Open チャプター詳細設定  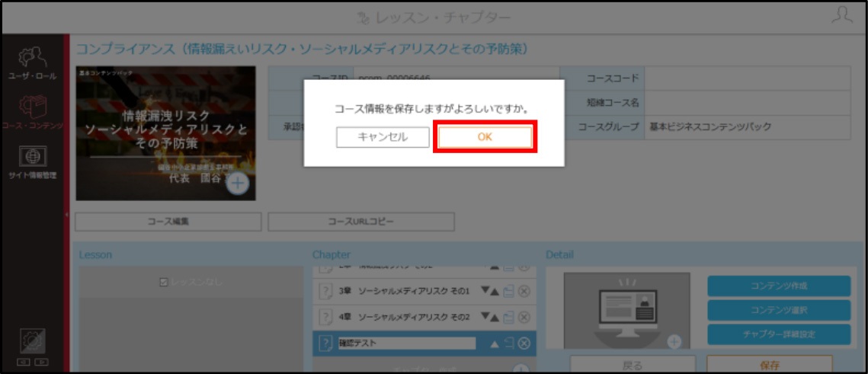coord(779,334)
